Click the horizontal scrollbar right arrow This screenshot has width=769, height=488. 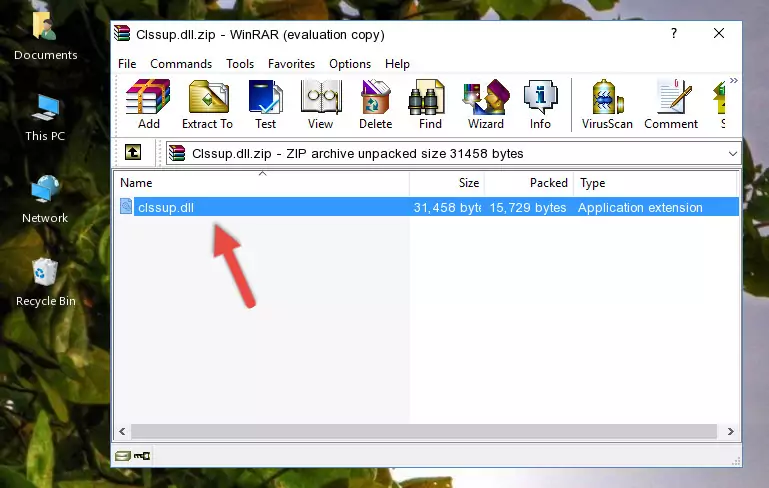(x=730, y=431)
